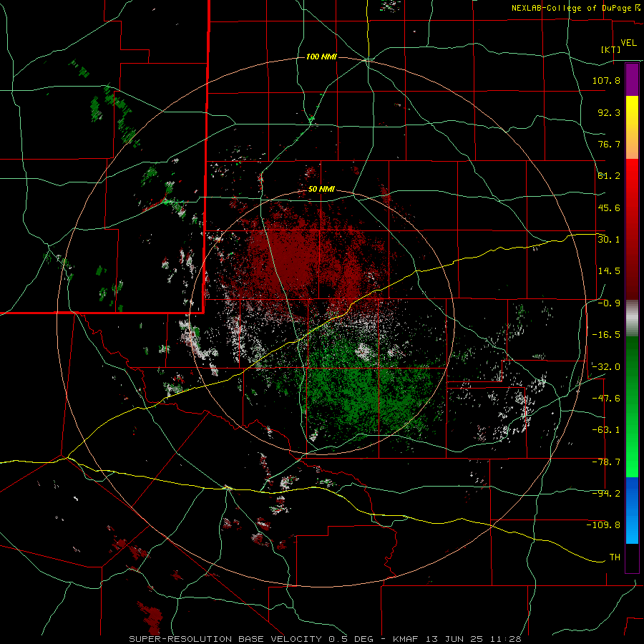This screenshot has height=644, width=644.
Task: Click the 100 NMI range ring label
Action: tap(321, 57)
